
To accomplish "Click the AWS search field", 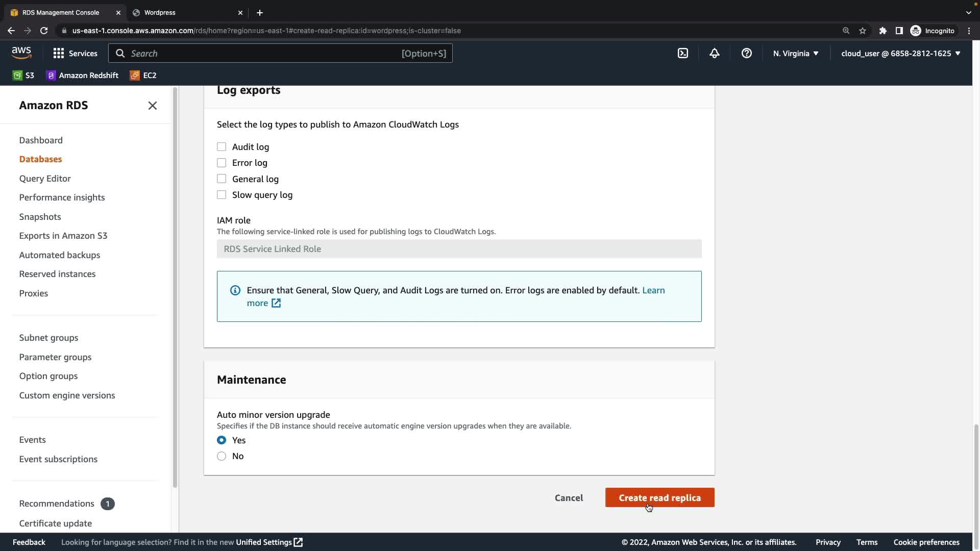I will [x=280, y=53].
